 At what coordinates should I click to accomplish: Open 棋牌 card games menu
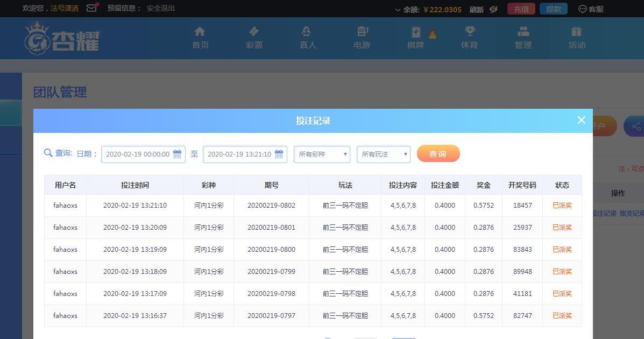pyautogui.click(x=416, y=38)
